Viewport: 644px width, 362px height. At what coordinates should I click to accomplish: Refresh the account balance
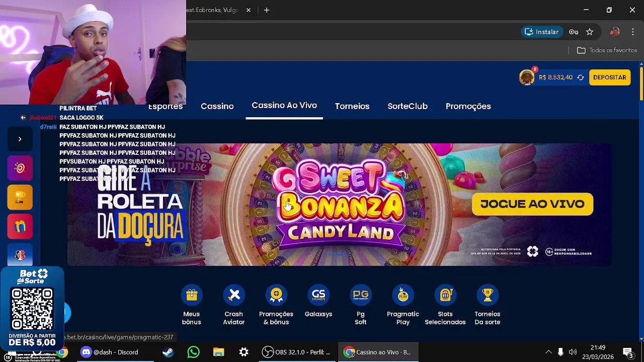pos(581,77)
